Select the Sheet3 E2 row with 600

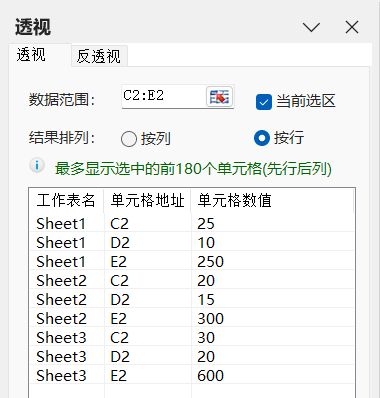pyautogui.click(x=192, y=375)
